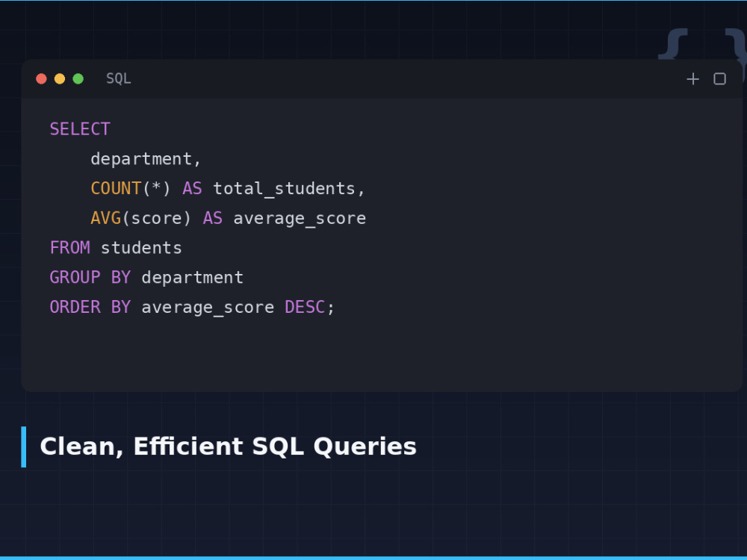Image resolution: width=747 pixels, height=560 pixels.
Task: Click the AVG function name
Action: [x=106, y=218]
